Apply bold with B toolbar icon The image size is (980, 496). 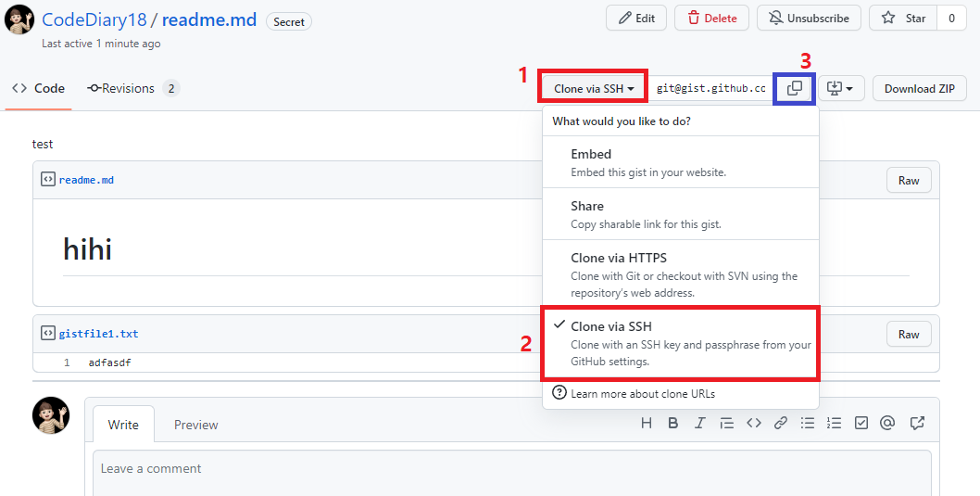tap(673, 424)
